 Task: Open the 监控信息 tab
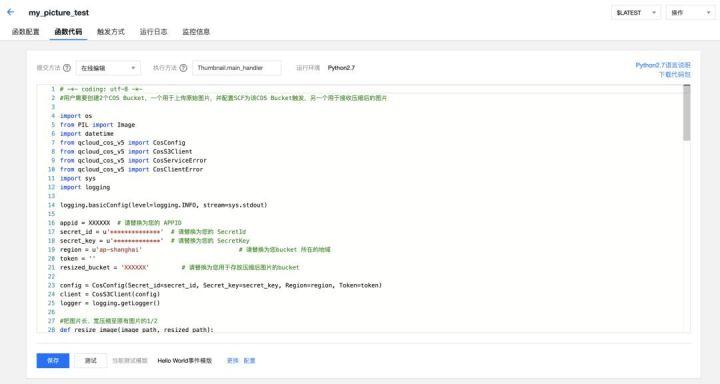click(196, 32)
